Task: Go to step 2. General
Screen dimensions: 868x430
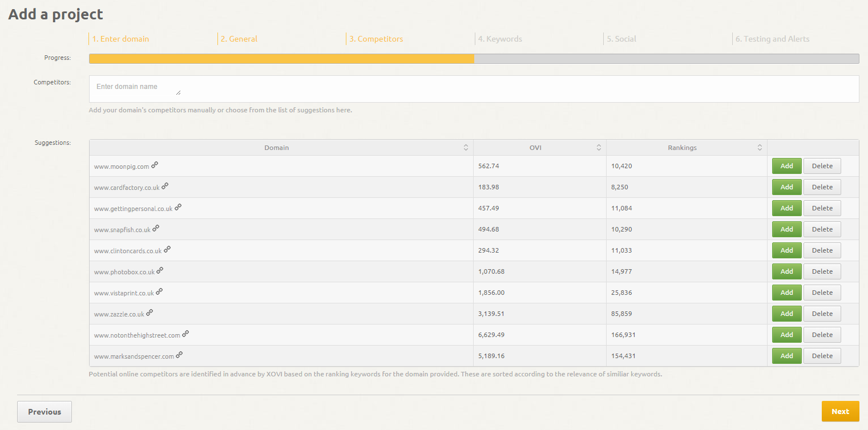Action: (x=239, y=39)
